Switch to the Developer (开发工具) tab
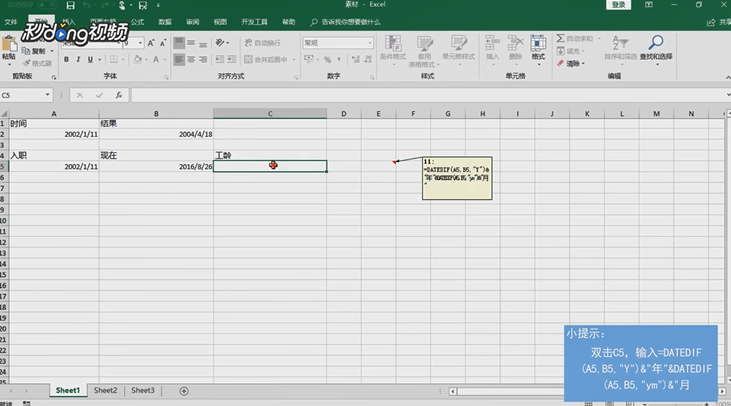The height and width of the screenshot is (406, 731). [254, 22]
